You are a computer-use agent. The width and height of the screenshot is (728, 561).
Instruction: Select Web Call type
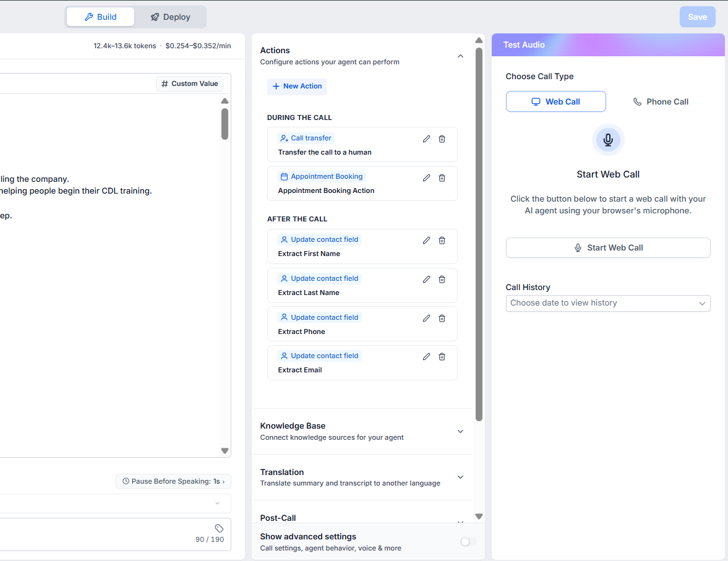556,101
